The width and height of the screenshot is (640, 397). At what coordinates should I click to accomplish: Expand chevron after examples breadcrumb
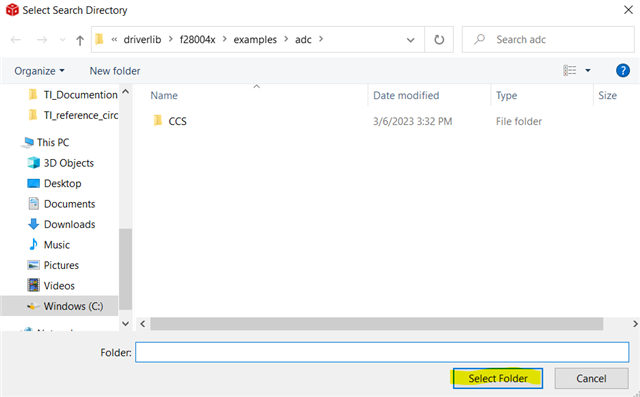pyautogui.click(x=286, y=39)
